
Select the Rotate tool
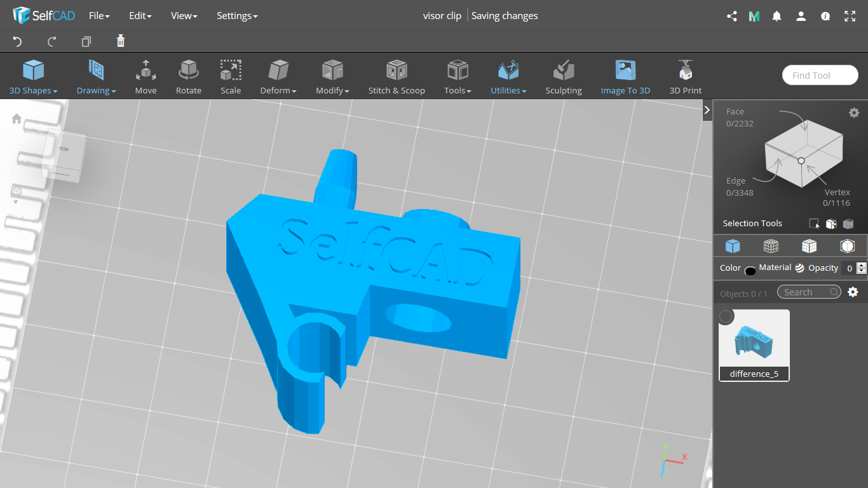pos(189,77)
